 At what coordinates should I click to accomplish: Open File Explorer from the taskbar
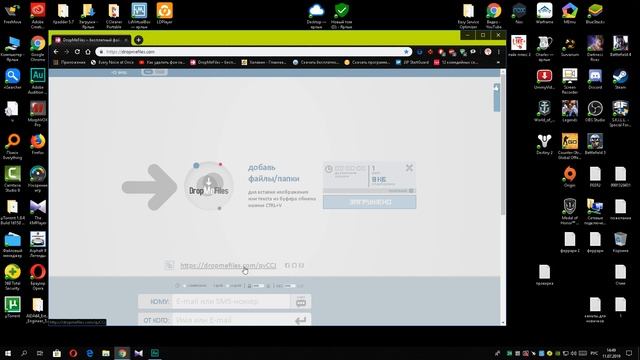[x=106, y=353]
